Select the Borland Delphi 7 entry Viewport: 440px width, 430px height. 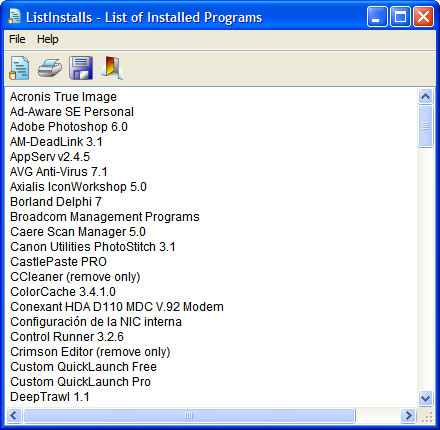pos(56,202)
